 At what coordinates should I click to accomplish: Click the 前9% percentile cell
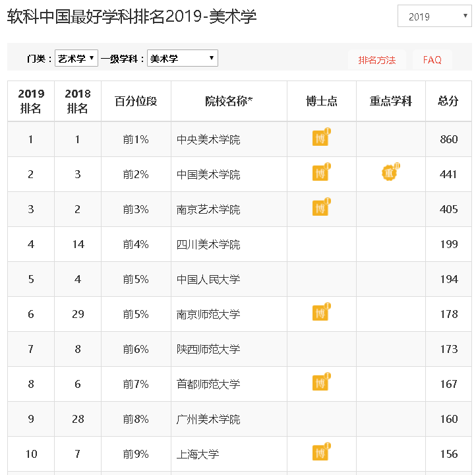click(136, 454)
